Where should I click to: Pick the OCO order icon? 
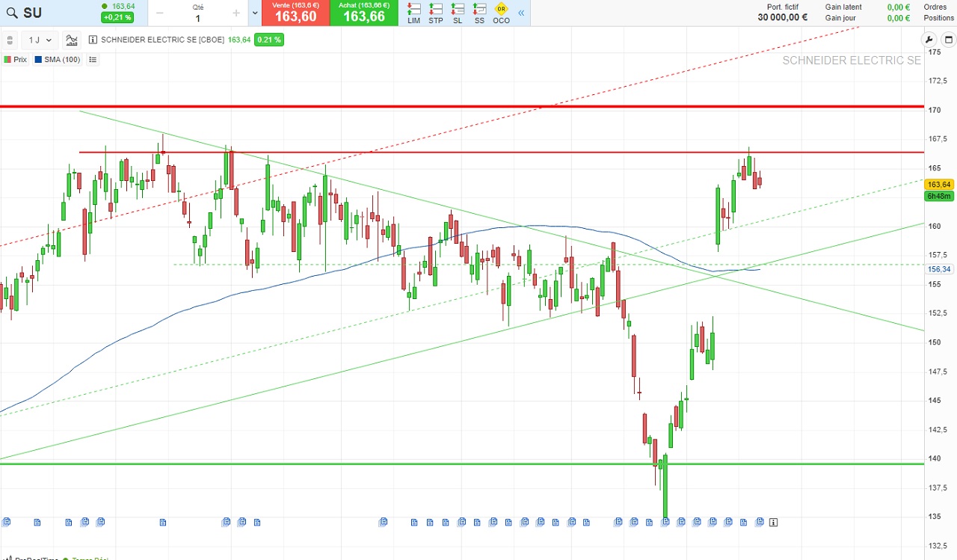[x=501, y=13]
